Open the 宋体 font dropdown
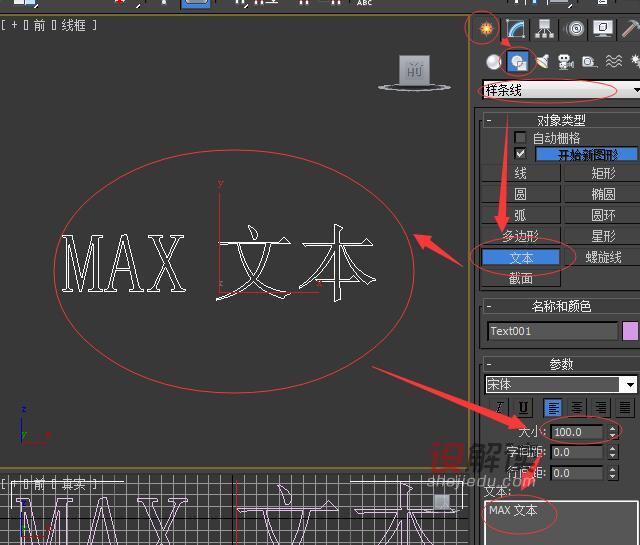The image size is (640, 545). tap(561, 384)
